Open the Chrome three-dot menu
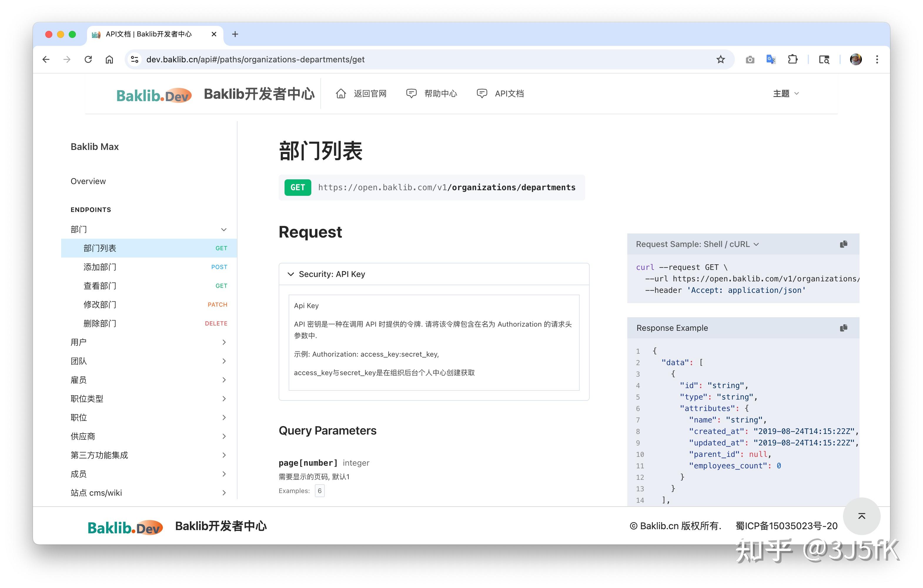The image size is (923, 588). tap(877, 59)
